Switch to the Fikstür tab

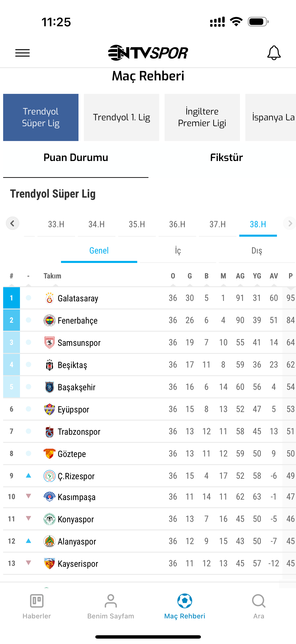(226, 157)
